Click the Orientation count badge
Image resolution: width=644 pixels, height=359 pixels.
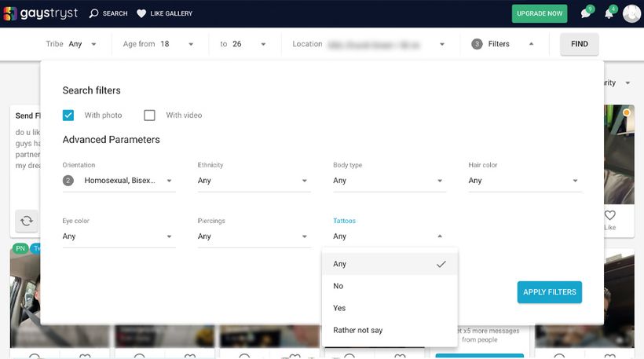(68, 181)
